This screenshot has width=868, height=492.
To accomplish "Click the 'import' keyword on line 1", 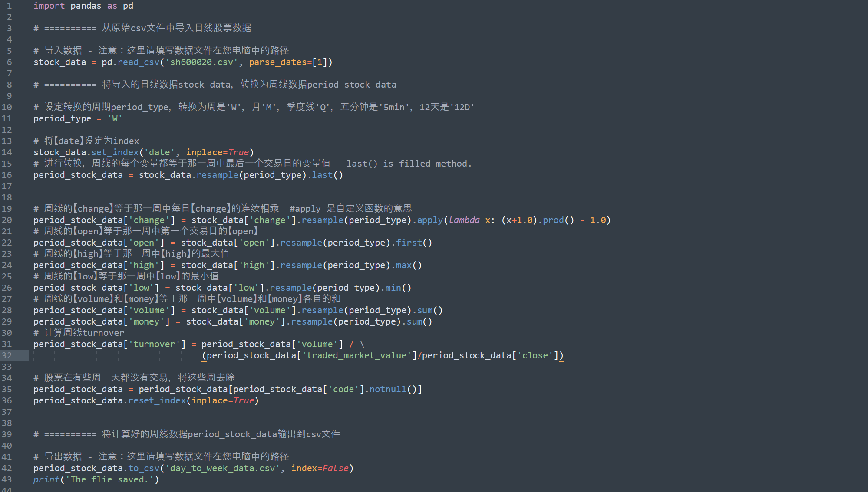I will tap(49, 6).
